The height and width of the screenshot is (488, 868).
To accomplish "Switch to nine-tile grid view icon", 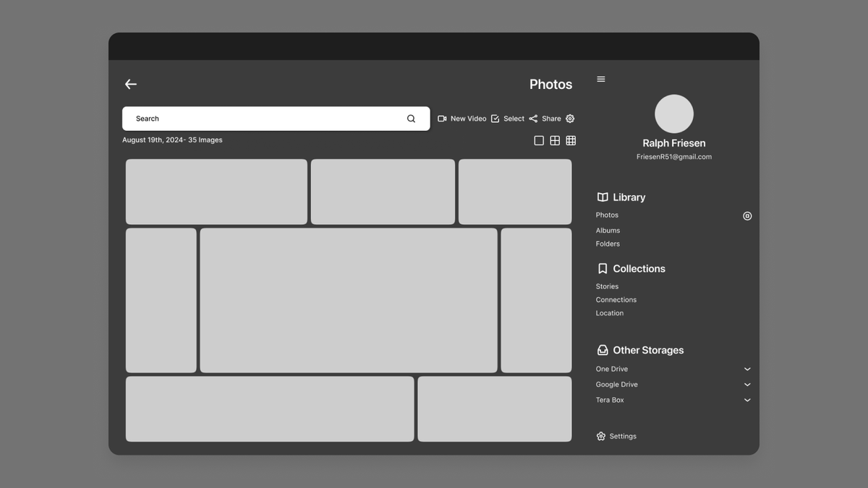I will [x=571, y=140].
